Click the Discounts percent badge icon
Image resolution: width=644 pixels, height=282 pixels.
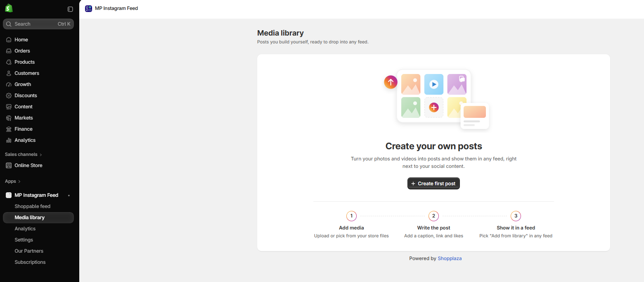(9, 96)
